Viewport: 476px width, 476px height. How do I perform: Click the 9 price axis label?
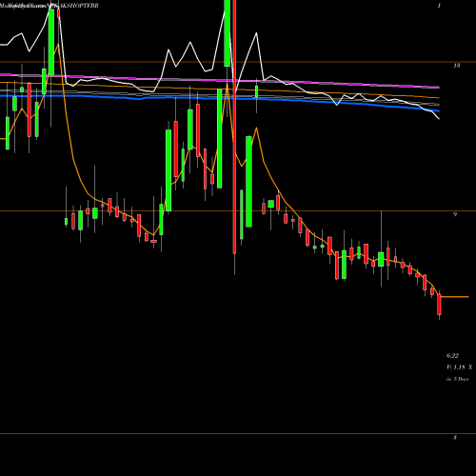[x=455, y=214]
